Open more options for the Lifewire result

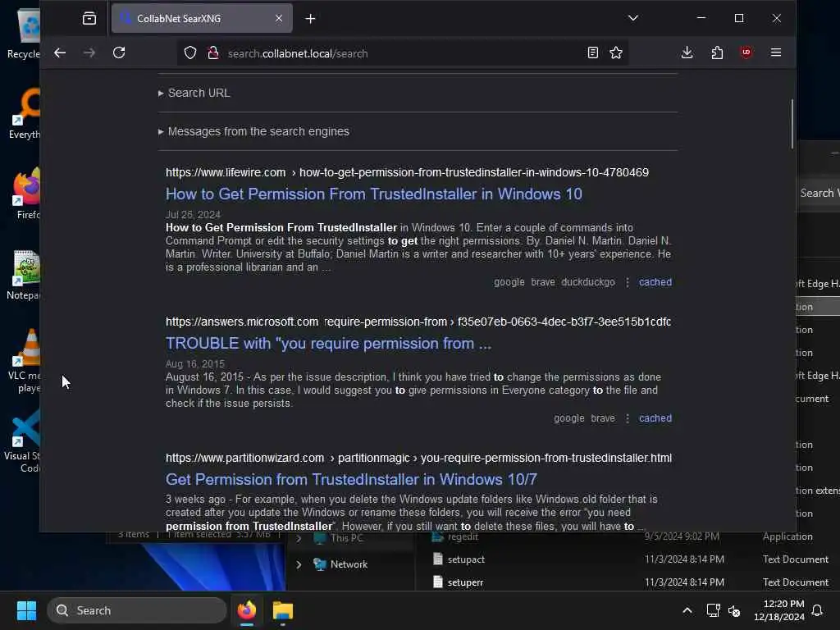click(628, 282)
